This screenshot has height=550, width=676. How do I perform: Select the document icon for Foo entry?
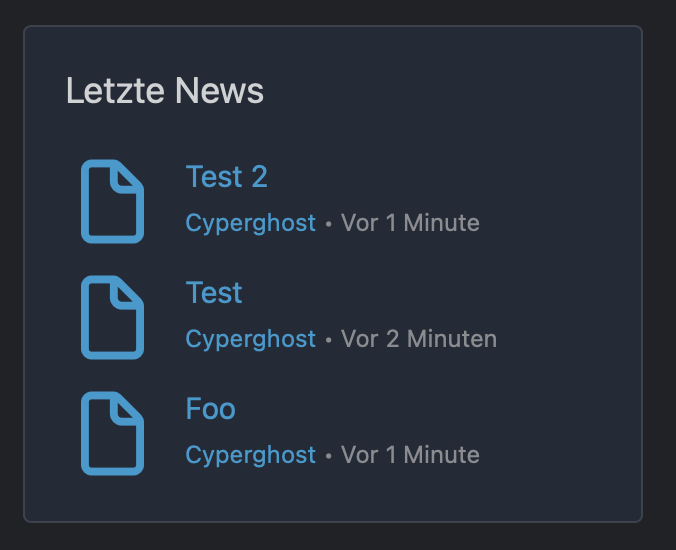tap(113, 433)
